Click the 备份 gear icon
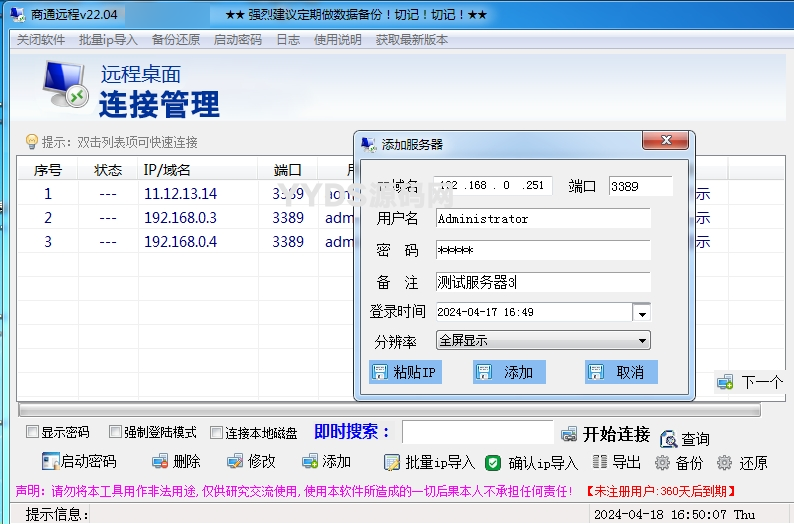Viewport: 794px width, 524px height. 662,463
